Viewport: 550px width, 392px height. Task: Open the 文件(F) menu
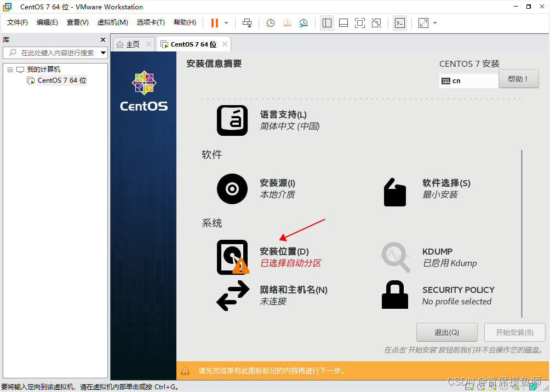coord(18,22)
